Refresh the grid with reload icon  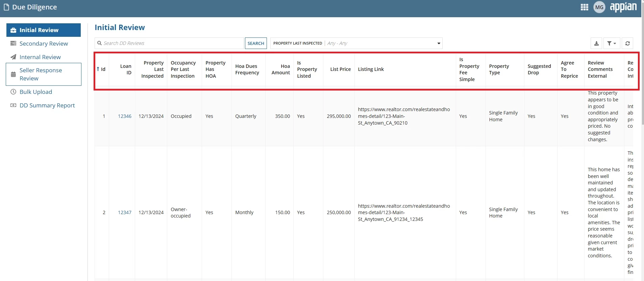pyautogui.click(x=627, y=43)
